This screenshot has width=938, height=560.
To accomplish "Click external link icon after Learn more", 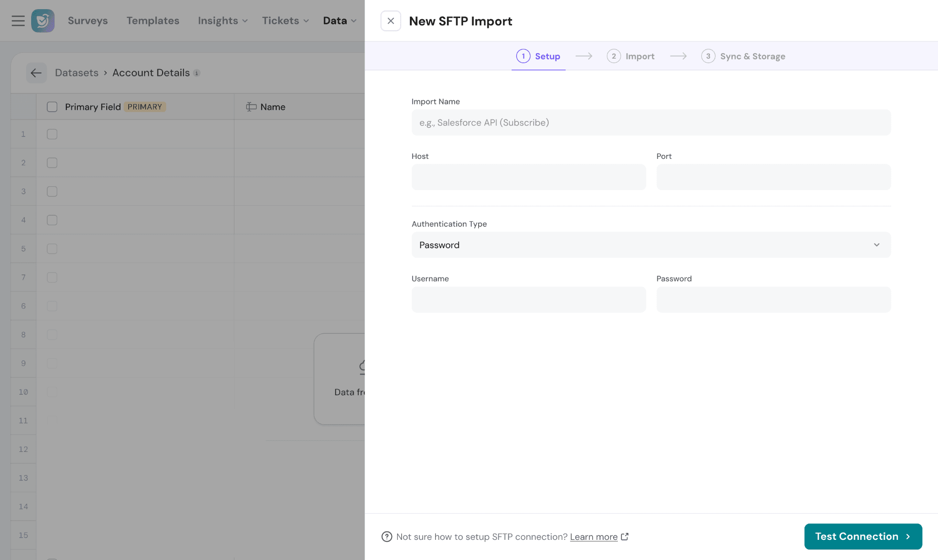I will [625, 537].
